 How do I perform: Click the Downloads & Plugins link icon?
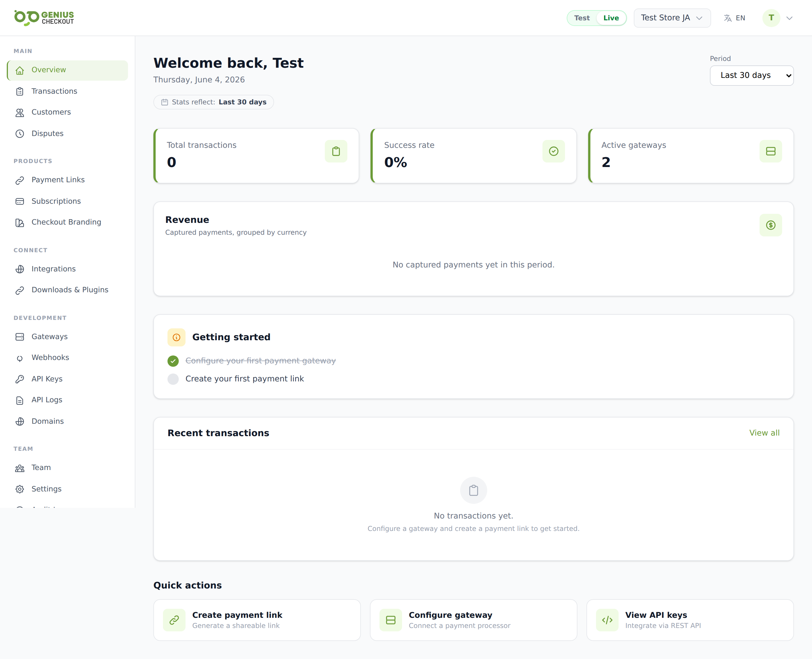[x=20, y=290]
